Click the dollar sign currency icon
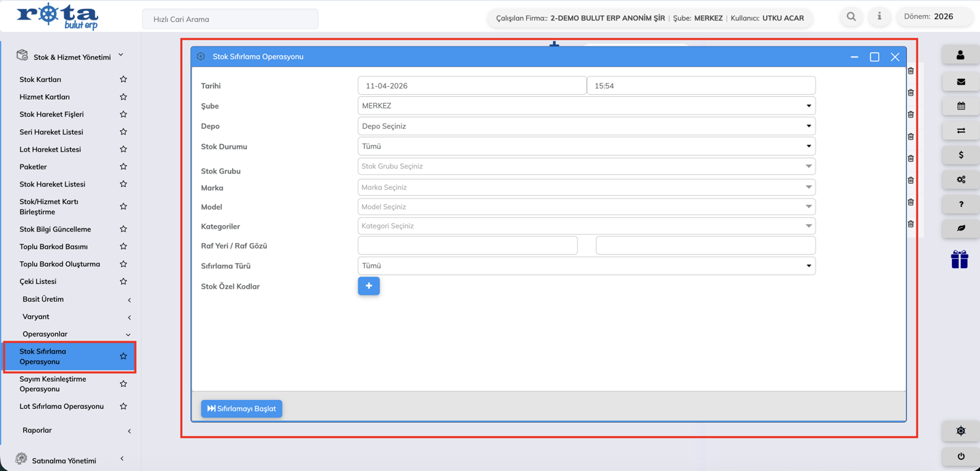 tap(960, 155)
